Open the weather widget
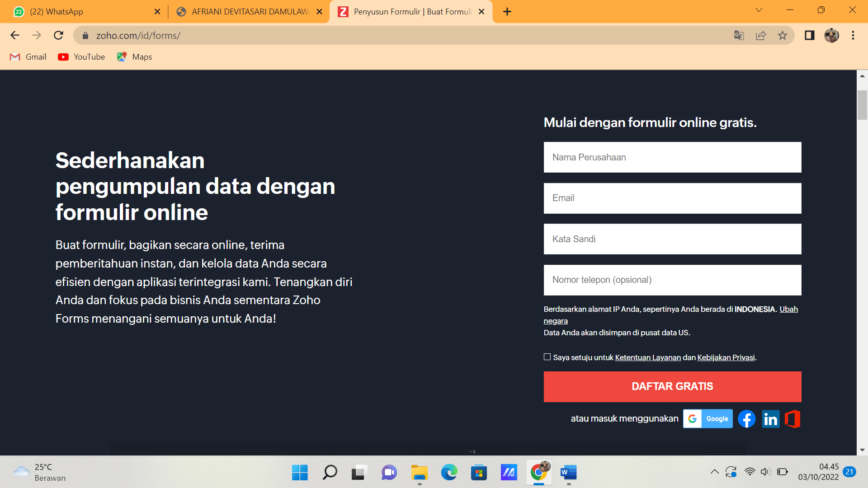The width and height of the screenshot is (868, 488). pyautogui.click(x=40, y=473)
